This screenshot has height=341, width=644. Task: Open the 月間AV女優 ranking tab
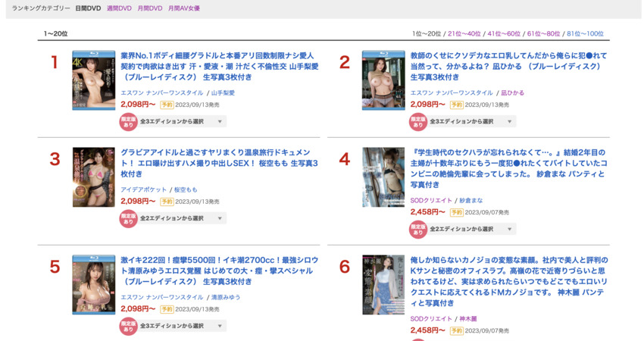184,8
